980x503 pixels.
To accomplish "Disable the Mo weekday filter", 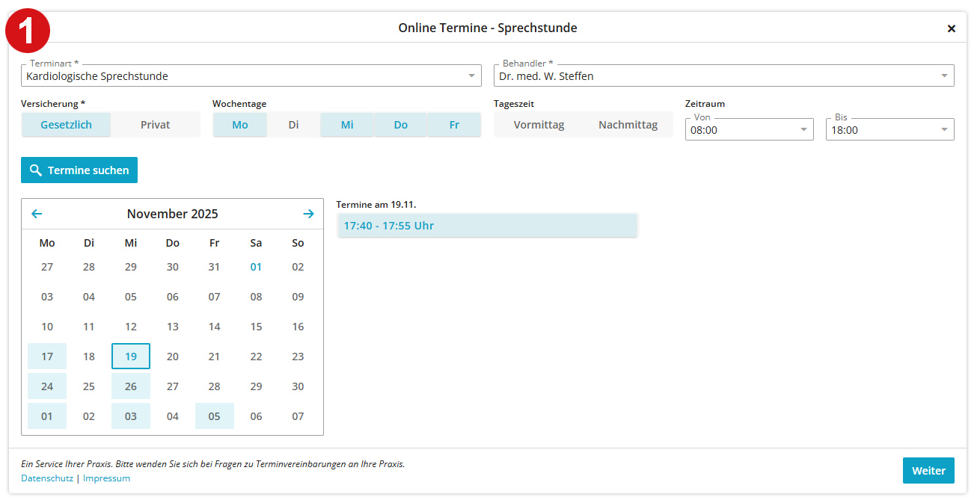I will [239, 125].
